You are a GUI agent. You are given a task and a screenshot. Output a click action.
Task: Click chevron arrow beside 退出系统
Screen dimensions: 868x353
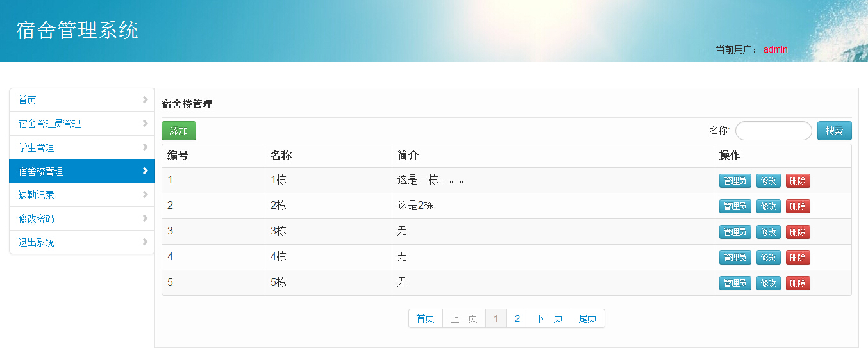click(x=145, y=242)
